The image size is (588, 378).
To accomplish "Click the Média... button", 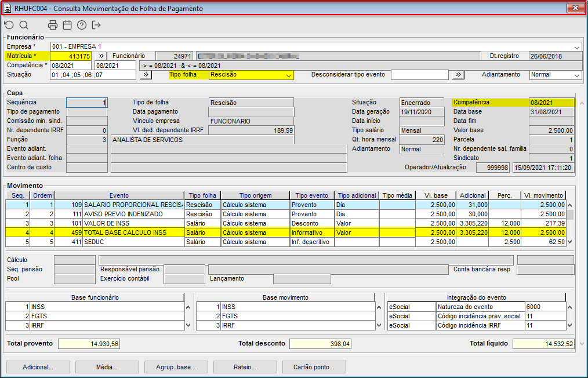I will tap(107, 367).
